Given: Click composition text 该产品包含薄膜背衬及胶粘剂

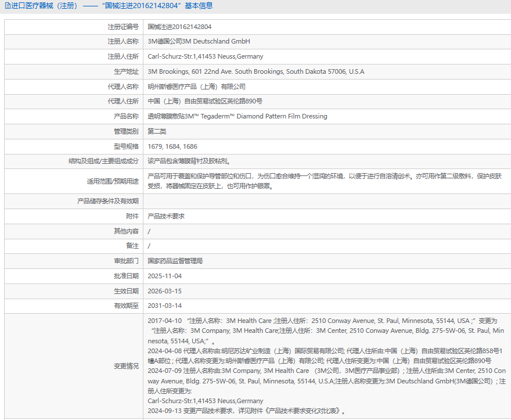Looking at the screenshot, I should [x=189, y=161].
